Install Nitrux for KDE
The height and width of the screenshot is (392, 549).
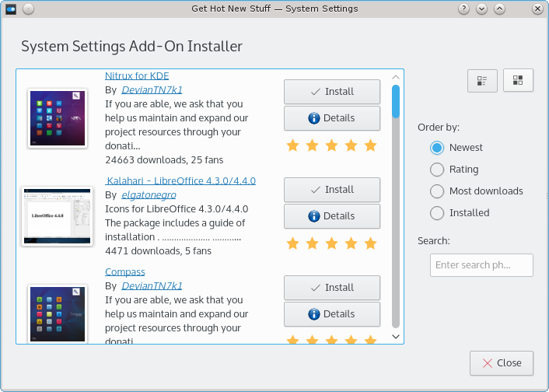(331, 91)
